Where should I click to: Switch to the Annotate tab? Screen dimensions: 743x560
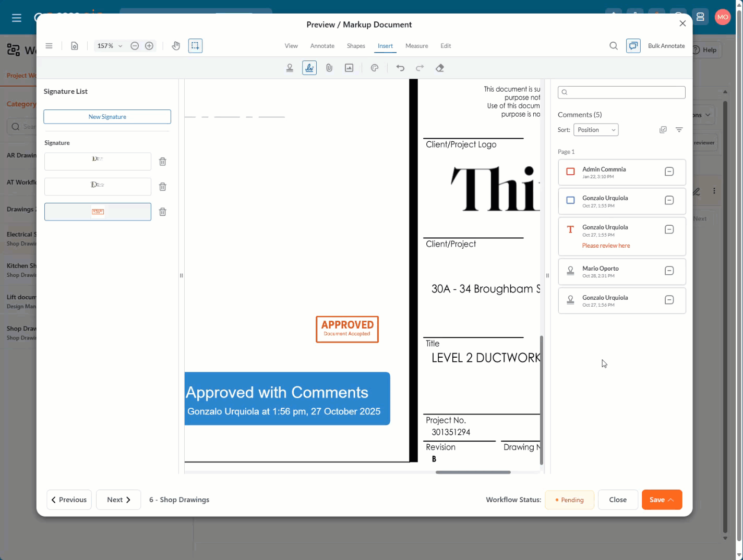pyautogui.click(x=322, y=46)
